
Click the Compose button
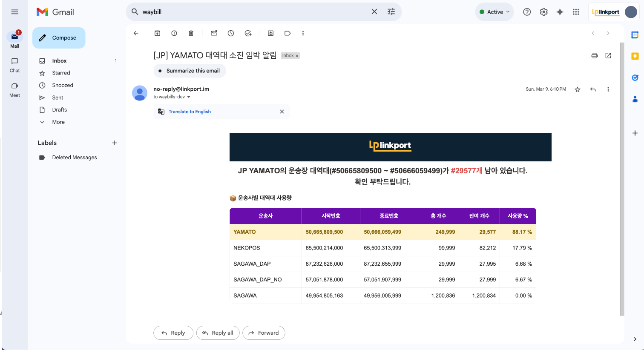pos(59,38)
